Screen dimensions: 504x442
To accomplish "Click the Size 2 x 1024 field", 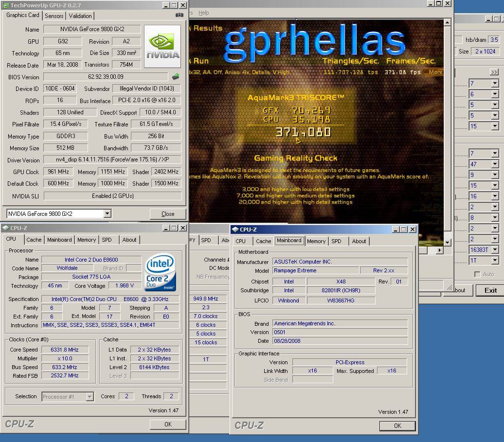I will 486,52.
